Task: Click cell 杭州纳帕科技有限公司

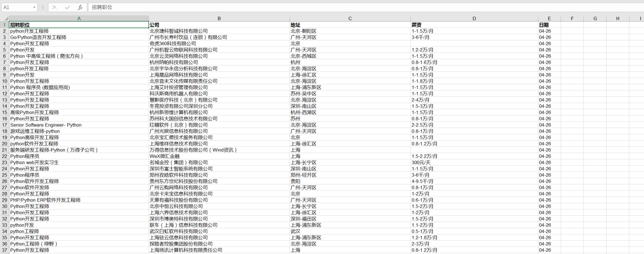Action: 219,62
